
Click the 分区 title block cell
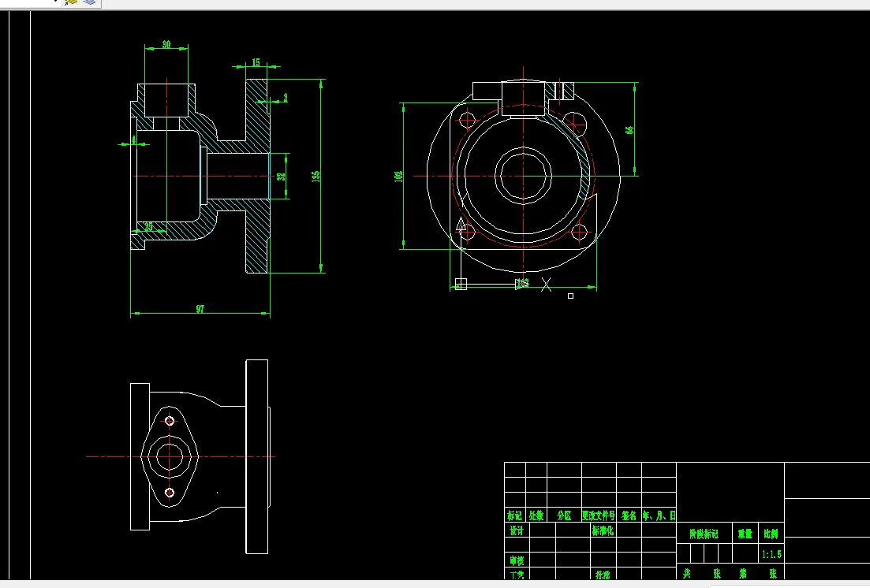pyautogui.click(x=564, y=515)
